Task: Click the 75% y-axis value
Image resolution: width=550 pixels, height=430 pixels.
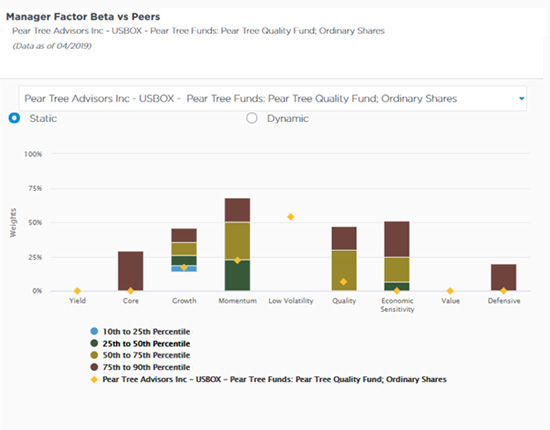Action: coord(35,188)
